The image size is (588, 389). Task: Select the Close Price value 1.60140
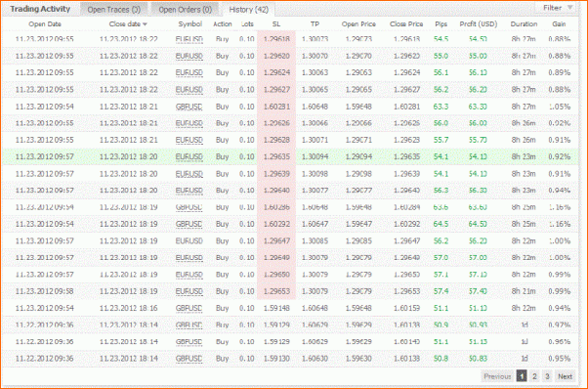click(407, 342)
